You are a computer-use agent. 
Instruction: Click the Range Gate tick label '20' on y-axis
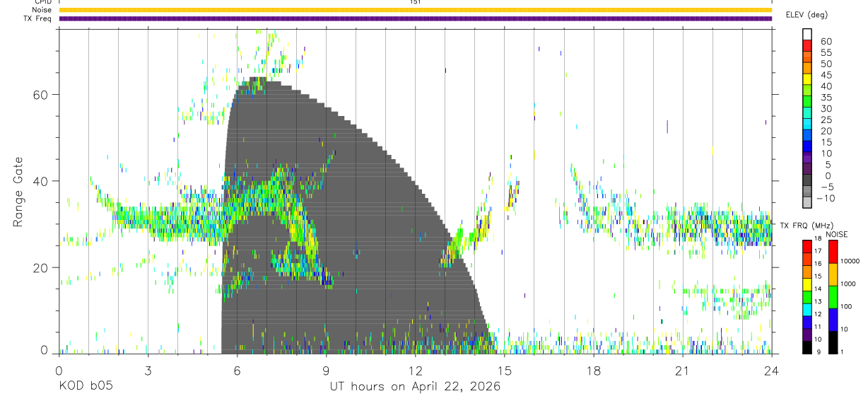pos(41,267)
